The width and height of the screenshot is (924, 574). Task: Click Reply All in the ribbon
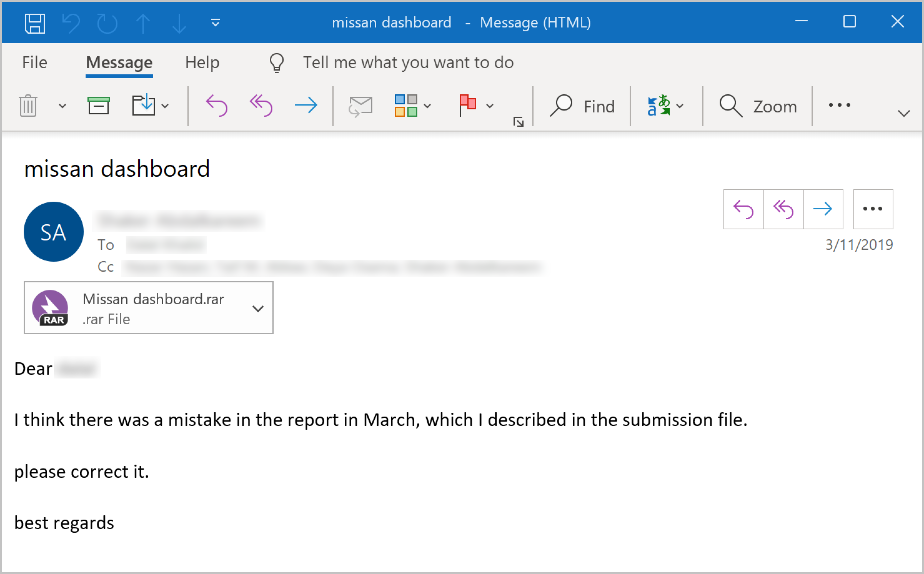coord(261,106)
